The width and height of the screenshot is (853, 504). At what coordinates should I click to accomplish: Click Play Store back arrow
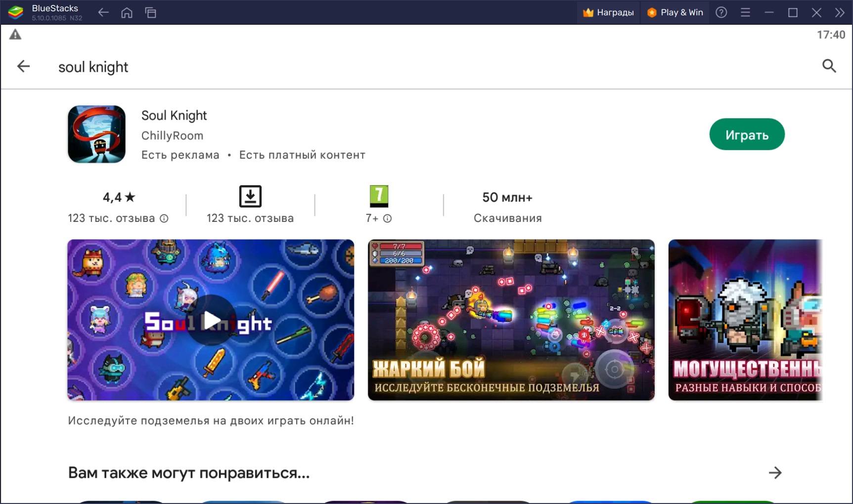(x=23, y=66)
